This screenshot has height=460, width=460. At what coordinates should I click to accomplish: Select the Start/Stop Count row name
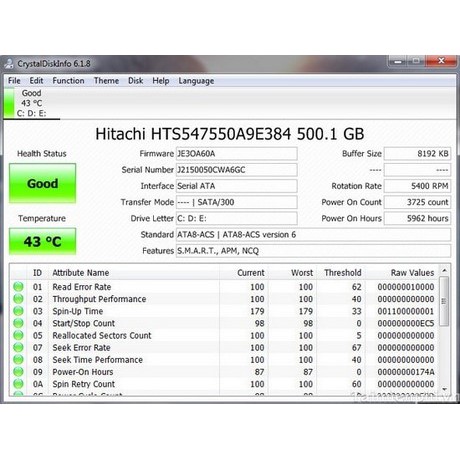coord(84,323)
